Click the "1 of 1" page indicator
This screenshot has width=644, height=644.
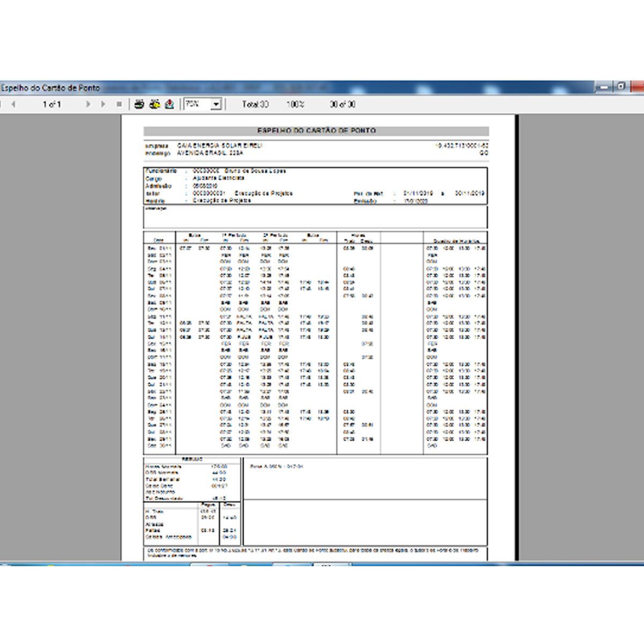[x=52, y=104]
